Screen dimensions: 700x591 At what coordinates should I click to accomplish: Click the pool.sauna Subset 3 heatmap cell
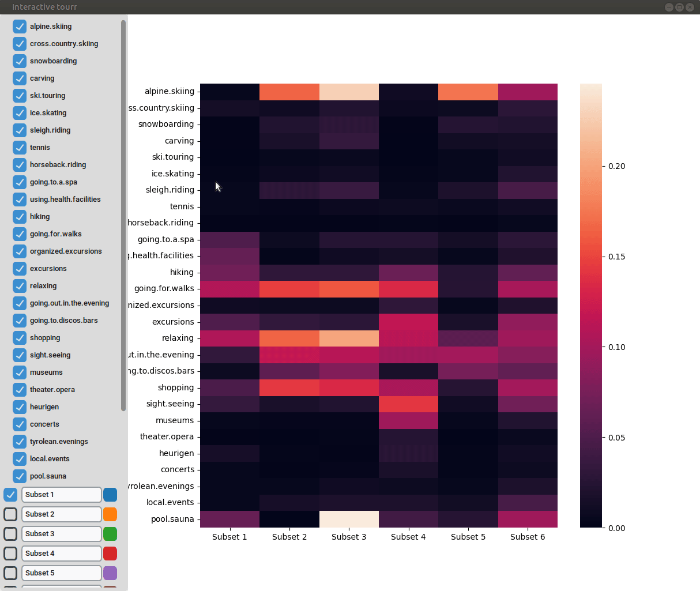click(x=349, y=519)
